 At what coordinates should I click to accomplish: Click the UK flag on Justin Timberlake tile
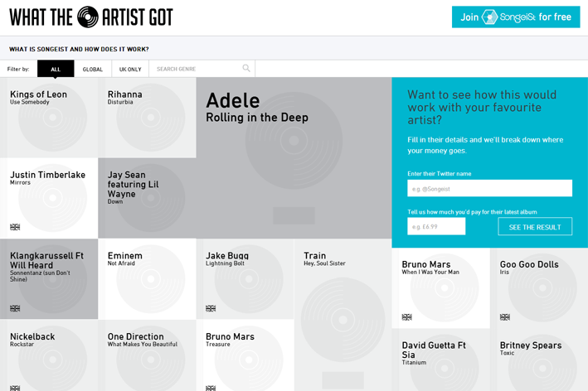click(15, 227)
